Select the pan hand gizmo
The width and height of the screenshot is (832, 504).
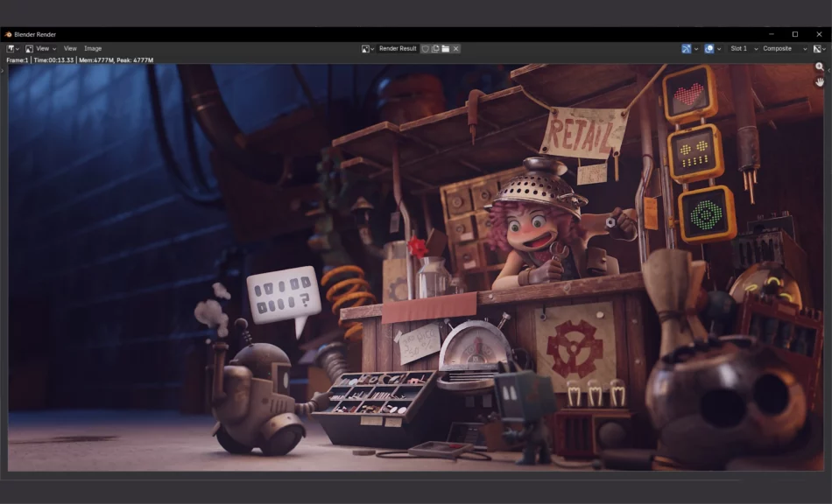pyautogui.click(x=820, y=81)
